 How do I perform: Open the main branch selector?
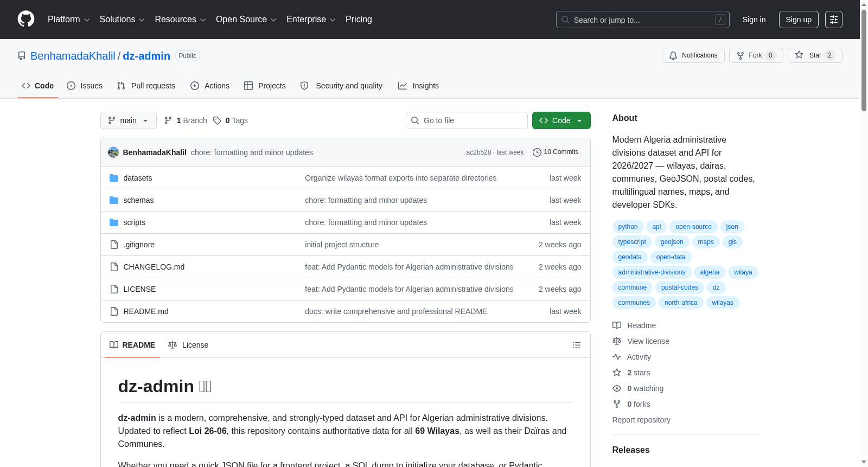(129, 120)
